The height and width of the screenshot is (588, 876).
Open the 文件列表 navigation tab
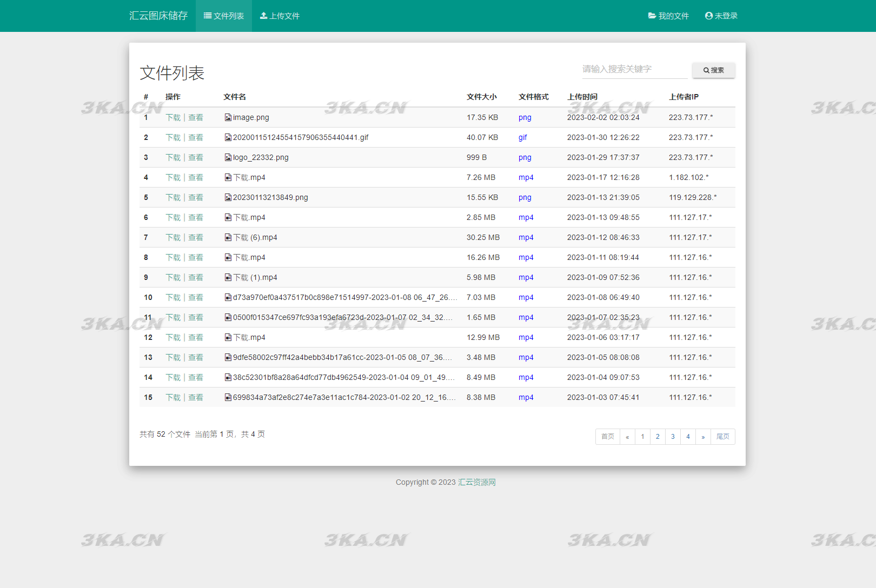(x=224, y=16)
